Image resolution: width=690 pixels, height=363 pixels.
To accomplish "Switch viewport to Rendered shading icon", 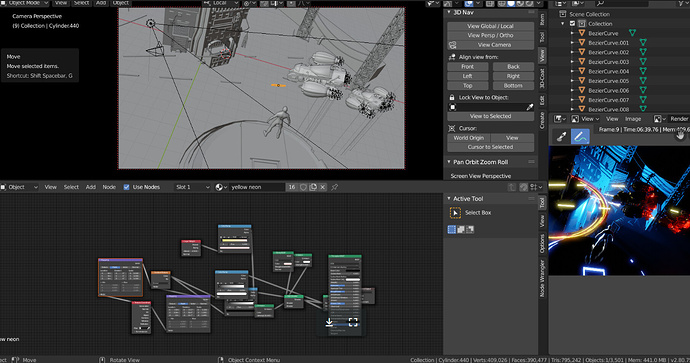I will [529, 4].
